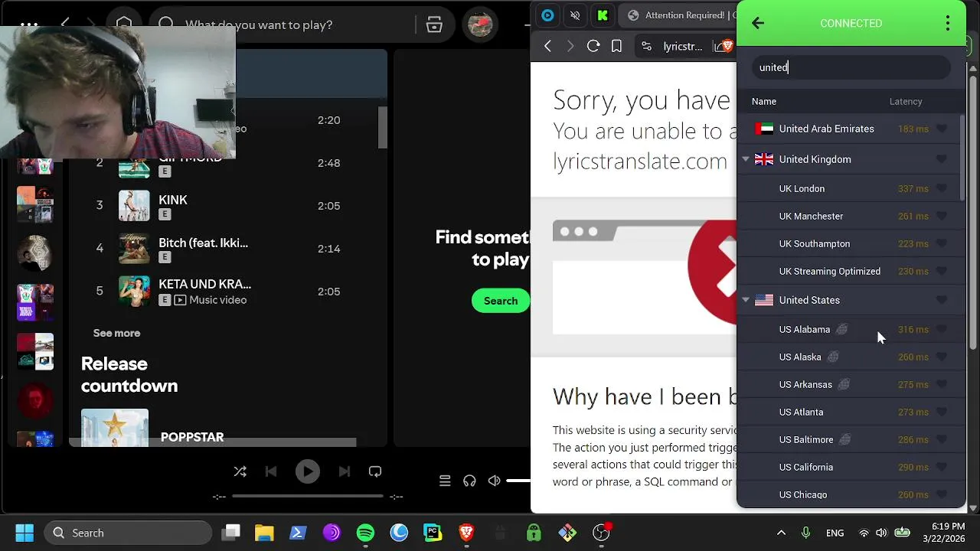
Task: Open the muted pinned tab in Brave
Action: click(x=575, y=15)
